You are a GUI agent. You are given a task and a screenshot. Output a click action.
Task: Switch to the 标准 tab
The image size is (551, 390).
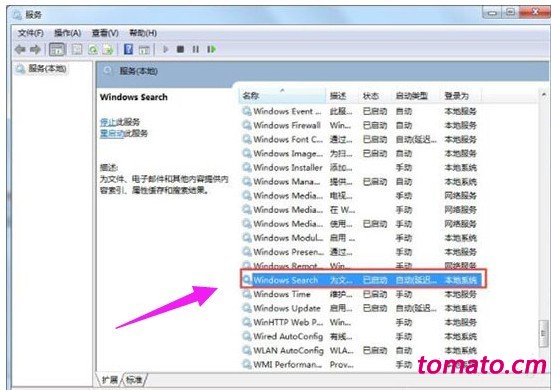coord(134,379)
